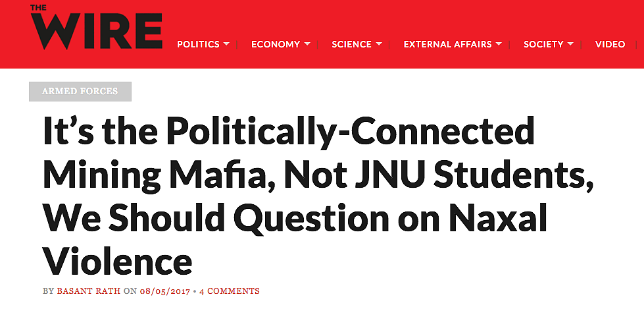
Task: Expand the Society dropdown arrow
Action: tap(570, 44)
